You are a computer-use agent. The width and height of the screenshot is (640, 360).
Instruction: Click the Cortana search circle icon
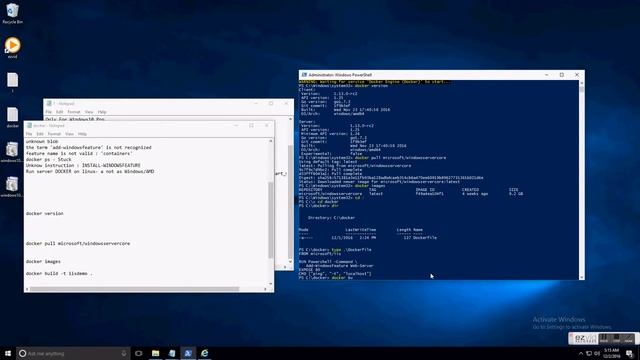click(x=22, y=353)
